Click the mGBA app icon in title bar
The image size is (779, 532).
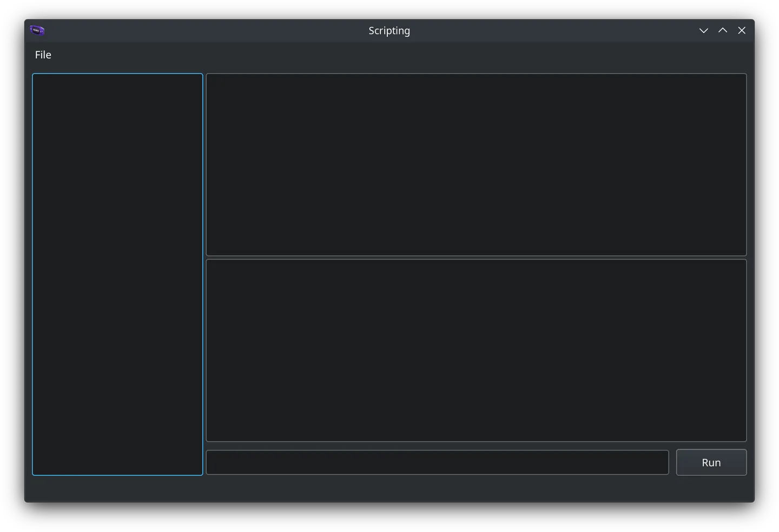[37, 30]
